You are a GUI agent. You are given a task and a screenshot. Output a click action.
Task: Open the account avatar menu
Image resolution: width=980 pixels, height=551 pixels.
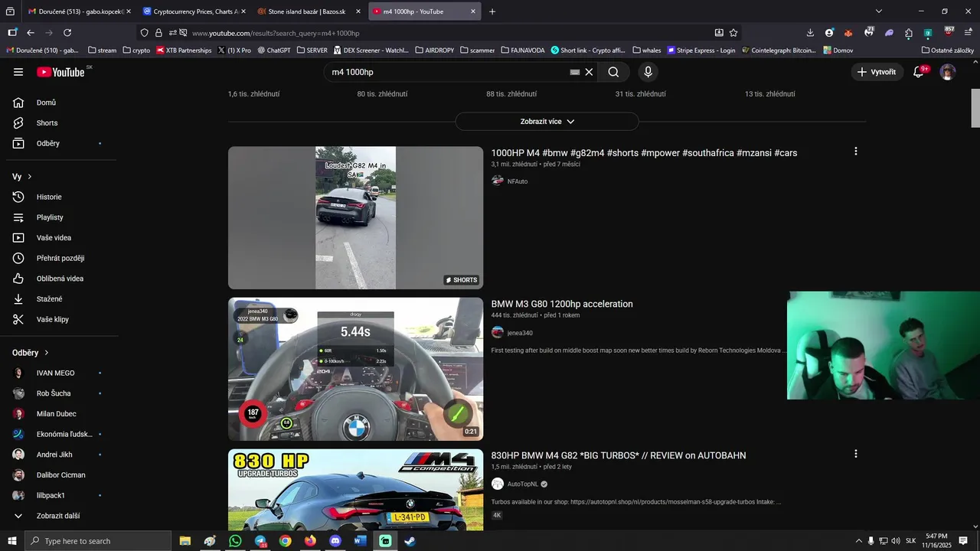pos(948,72)
